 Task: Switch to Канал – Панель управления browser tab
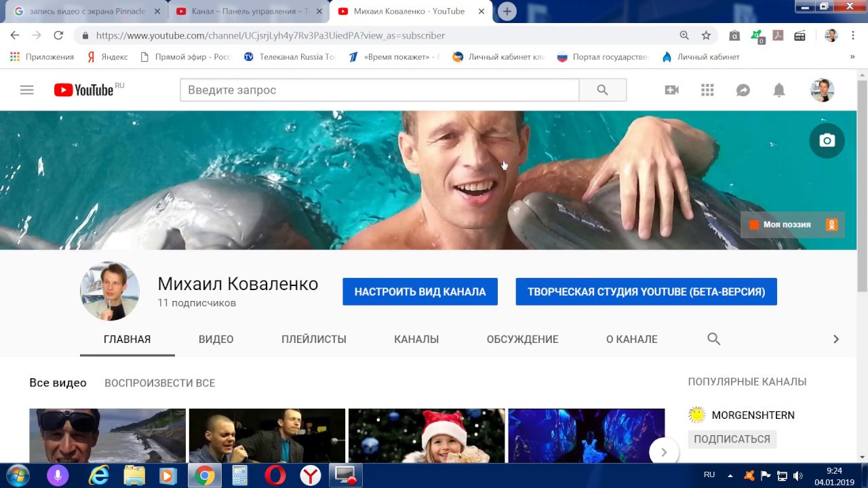pos(248,12)
